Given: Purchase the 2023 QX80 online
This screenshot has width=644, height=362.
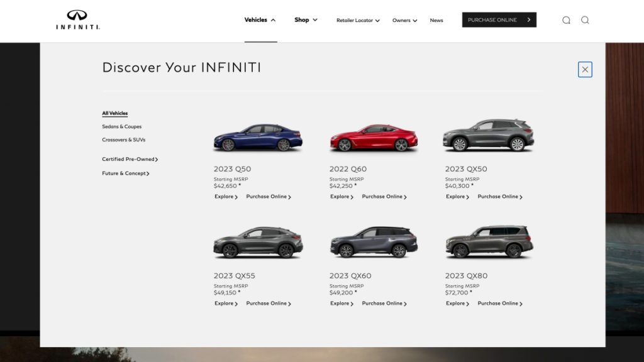Looking at the screenshot, I should 500,304.
